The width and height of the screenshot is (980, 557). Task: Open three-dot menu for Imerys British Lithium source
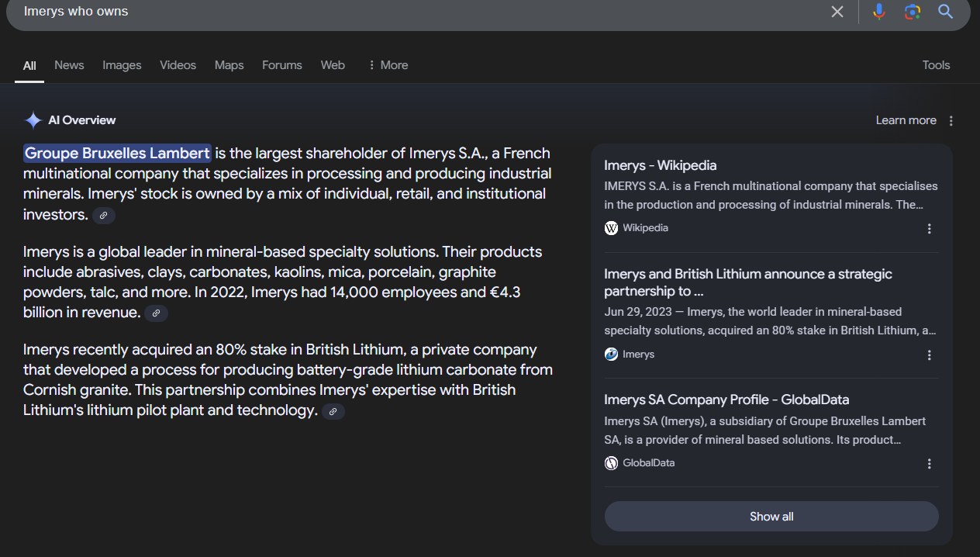(930, 355)
